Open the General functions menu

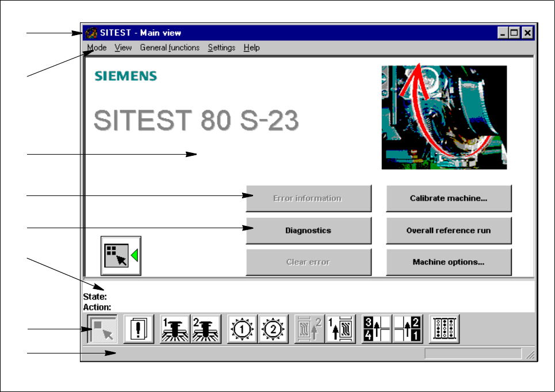(170, 47)
